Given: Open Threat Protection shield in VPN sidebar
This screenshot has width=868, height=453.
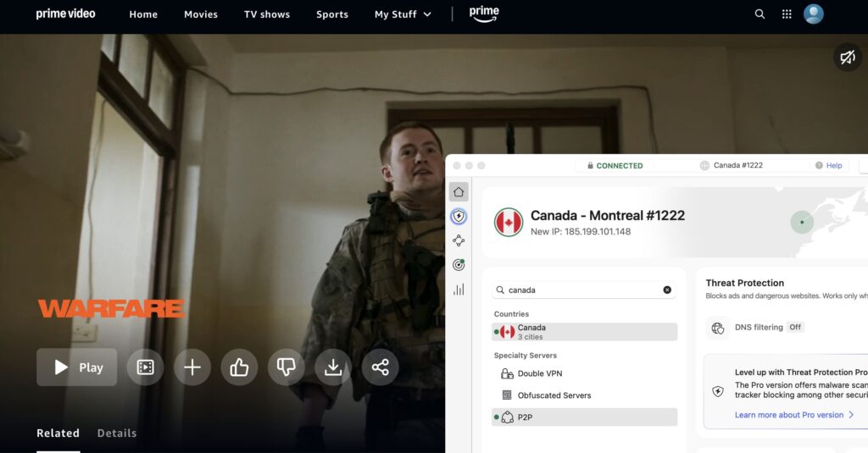Looking at the screenshot, I should (x=459, y=216).
